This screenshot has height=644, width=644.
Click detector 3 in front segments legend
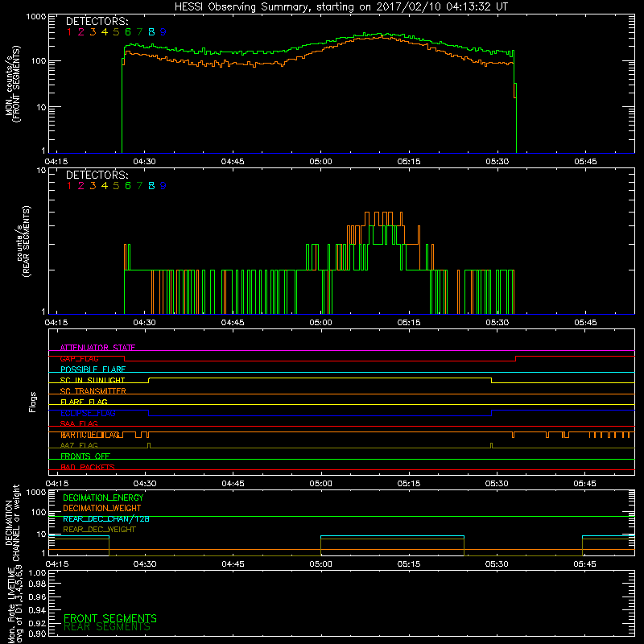[93, 32]
